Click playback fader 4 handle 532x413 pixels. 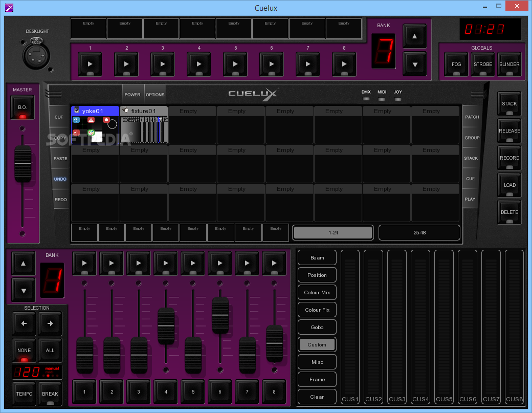click(166, 326)
